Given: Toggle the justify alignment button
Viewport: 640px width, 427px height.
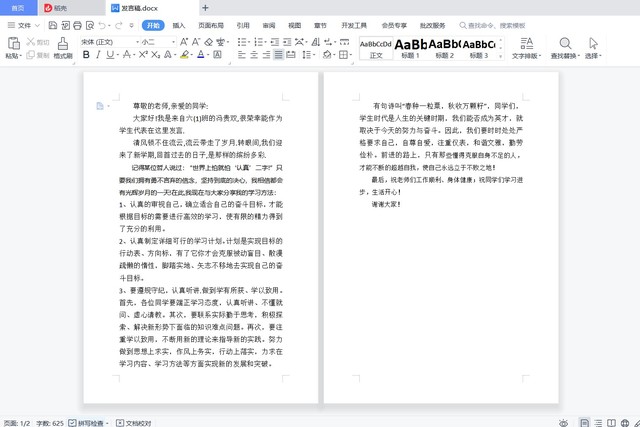Looking at the screenshot, I should tap(279, 55).
